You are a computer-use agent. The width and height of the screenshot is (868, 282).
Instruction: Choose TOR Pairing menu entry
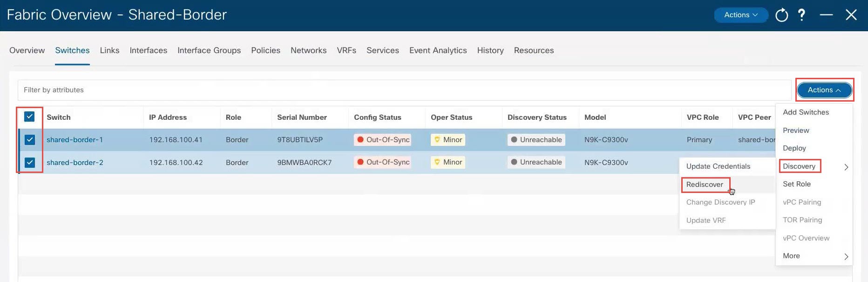tap(802, 220)
